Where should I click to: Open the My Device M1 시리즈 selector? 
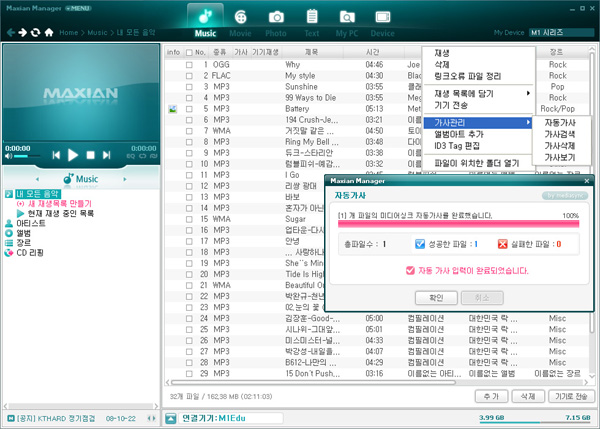pos(561,33)
